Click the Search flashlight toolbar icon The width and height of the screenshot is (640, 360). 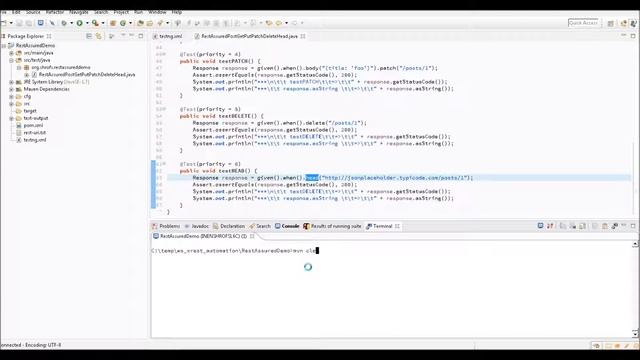(160, 23)
